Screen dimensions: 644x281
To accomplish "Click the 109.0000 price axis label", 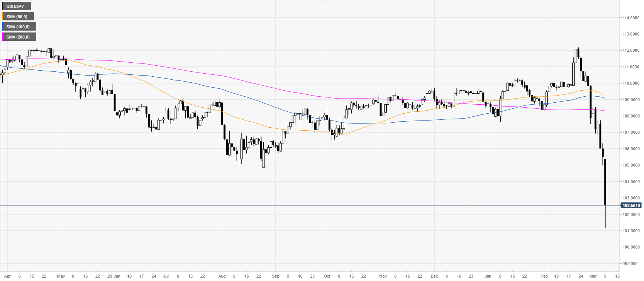I will 631,100.
